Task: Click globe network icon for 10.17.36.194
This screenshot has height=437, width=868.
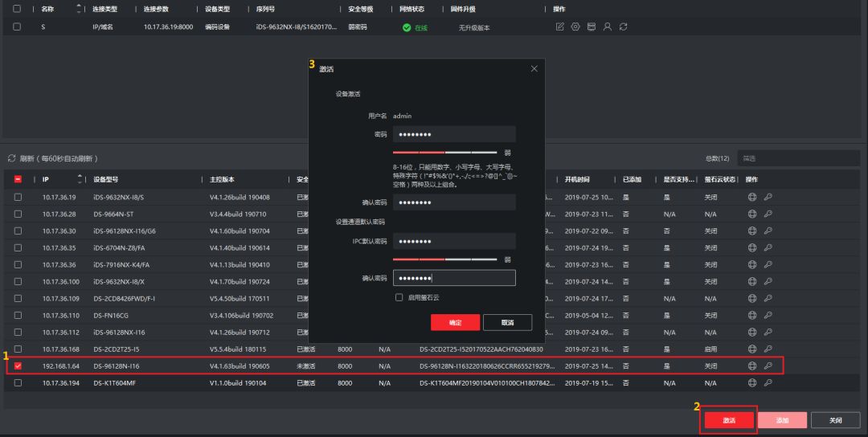Action: coord(752,383)
